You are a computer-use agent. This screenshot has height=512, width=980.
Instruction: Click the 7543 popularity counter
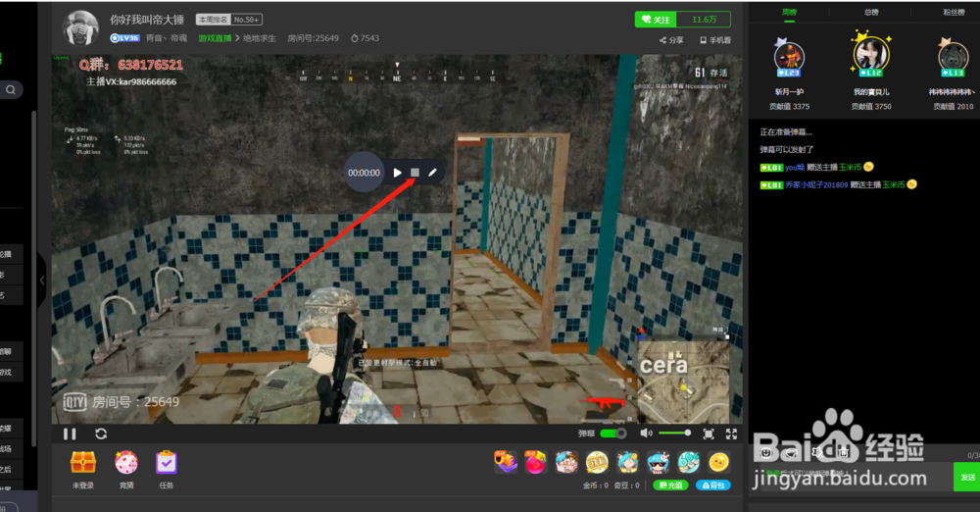click(x=365, y=38)
